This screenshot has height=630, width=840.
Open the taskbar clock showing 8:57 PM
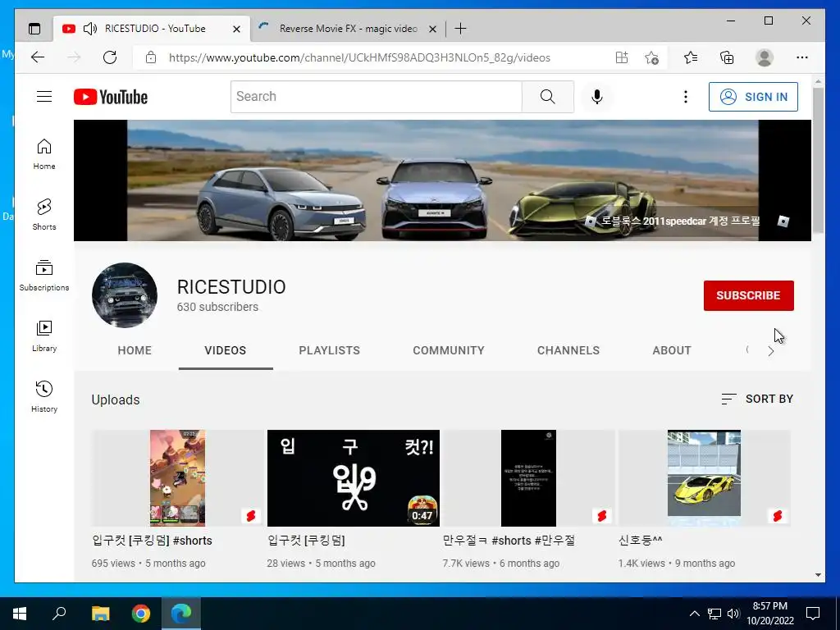[769, 614]
